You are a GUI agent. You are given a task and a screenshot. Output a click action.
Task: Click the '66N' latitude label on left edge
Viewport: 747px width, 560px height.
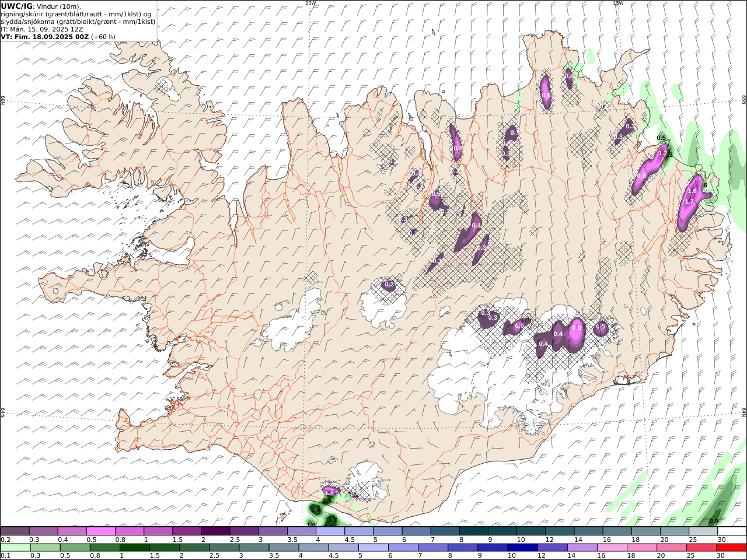[x=3, y=100]
